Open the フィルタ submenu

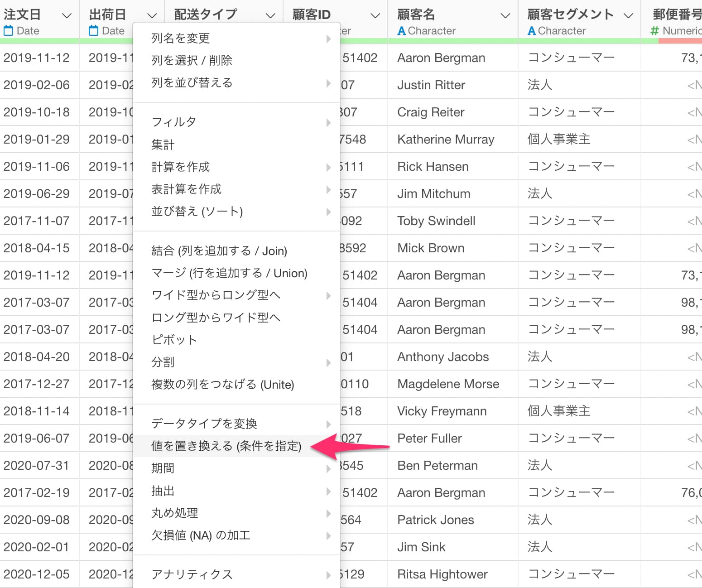coord(236,122)
